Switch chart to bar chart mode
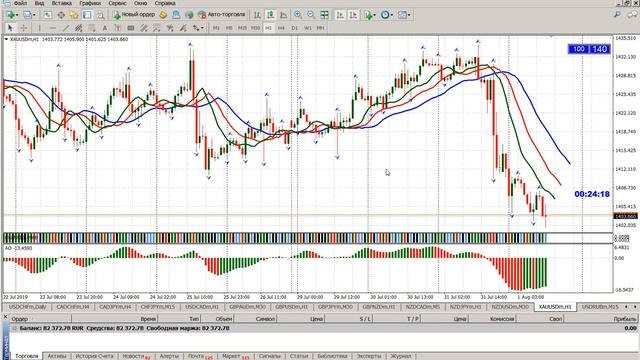 pyautogui.click(x=257, y=15)
